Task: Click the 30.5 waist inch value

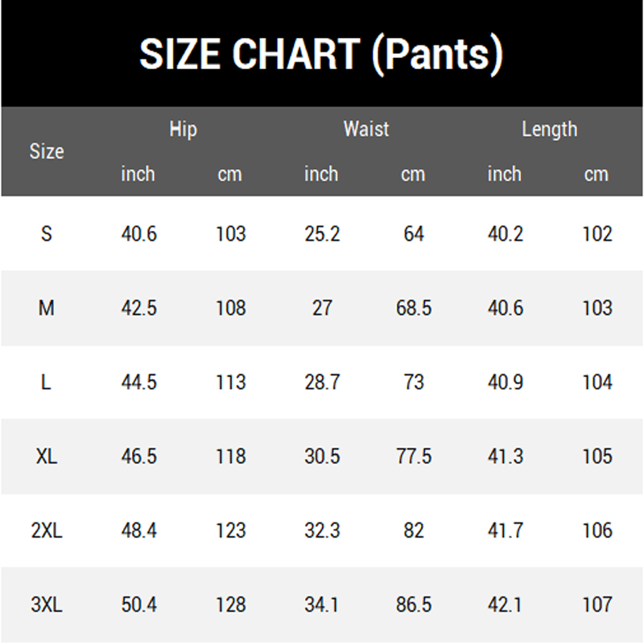Action: (x=322, y=456)
